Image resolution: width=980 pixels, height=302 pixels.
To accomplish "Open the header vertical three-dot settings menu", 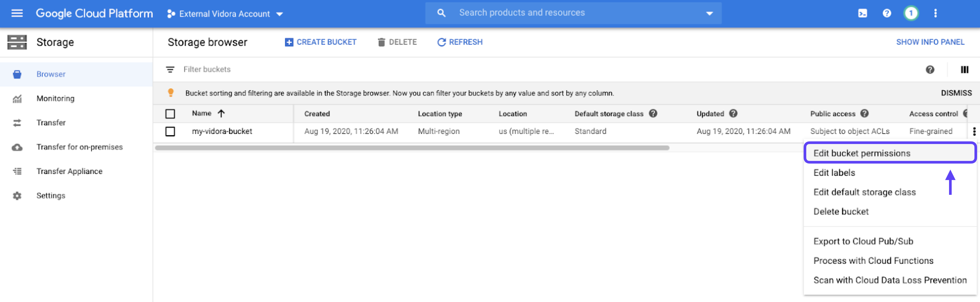I will click(935, 14).
